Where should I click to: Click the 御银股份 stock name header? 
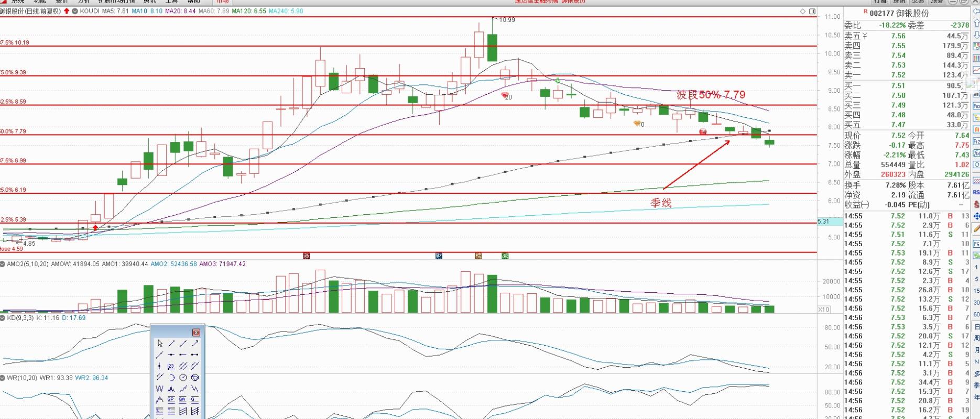(912, 13)
